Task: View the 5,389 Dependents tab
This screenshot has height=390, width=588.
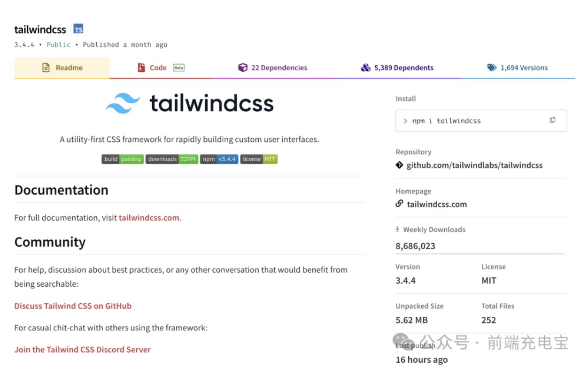Action: point(397,68)
